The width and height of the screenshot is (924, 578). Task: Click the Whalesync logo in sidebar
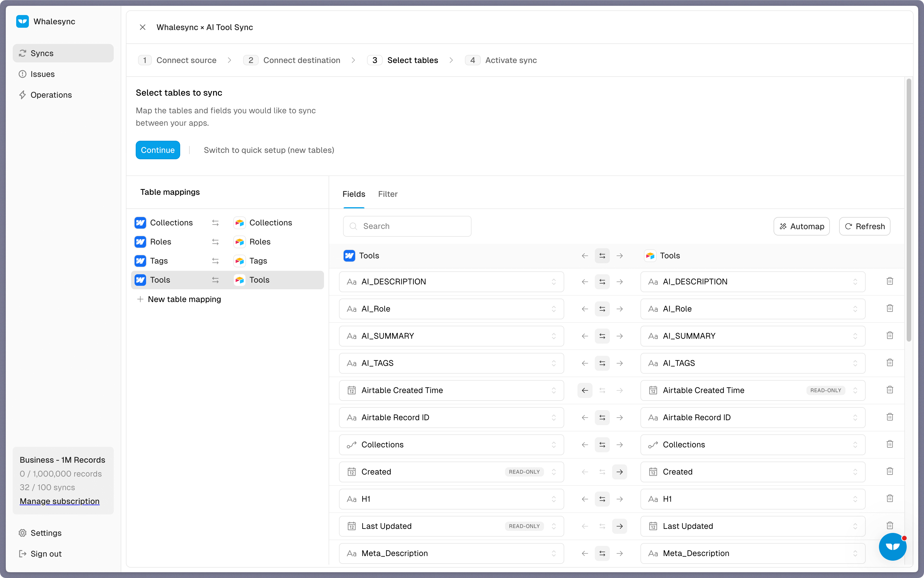pos(23,21)
